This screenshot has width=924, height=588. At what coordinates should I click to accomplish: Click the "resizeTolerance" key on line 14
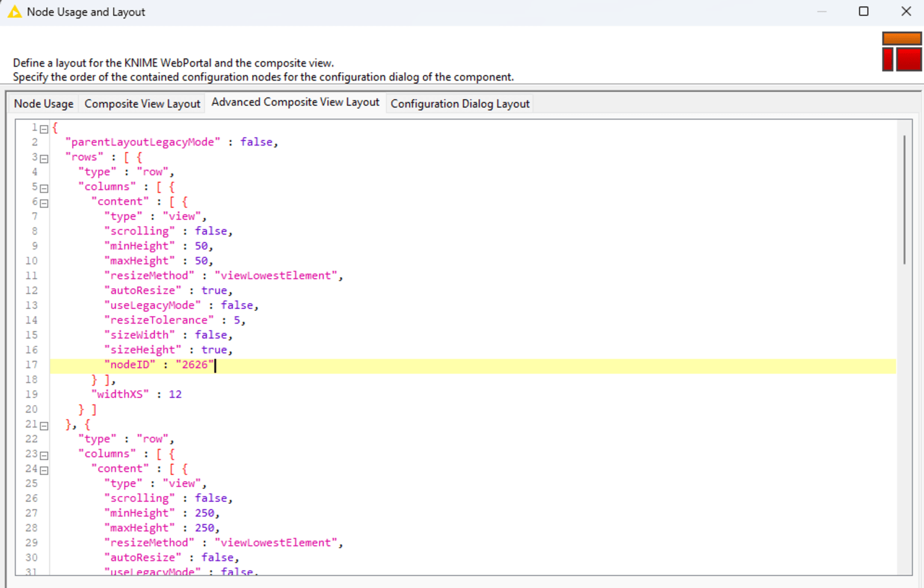click(x=159, y=320)
